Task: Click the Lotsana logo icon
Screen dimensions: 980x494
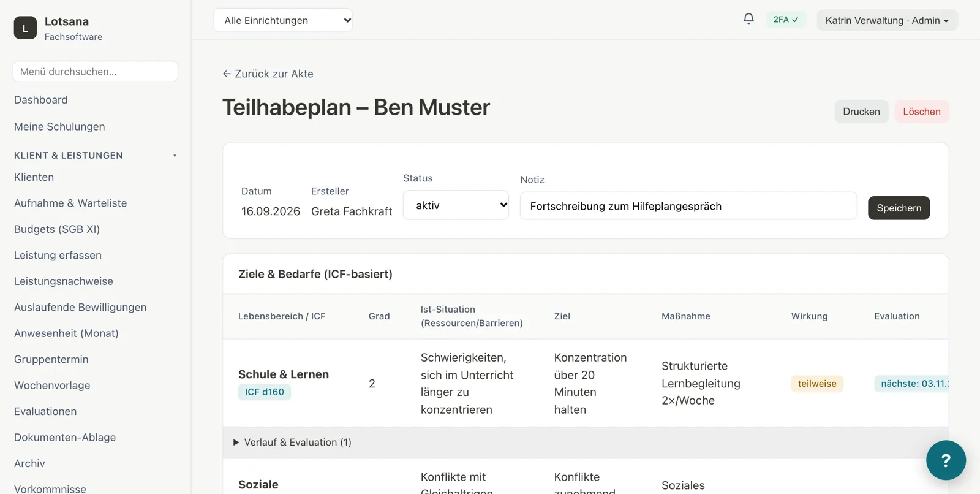Action: 25,28
